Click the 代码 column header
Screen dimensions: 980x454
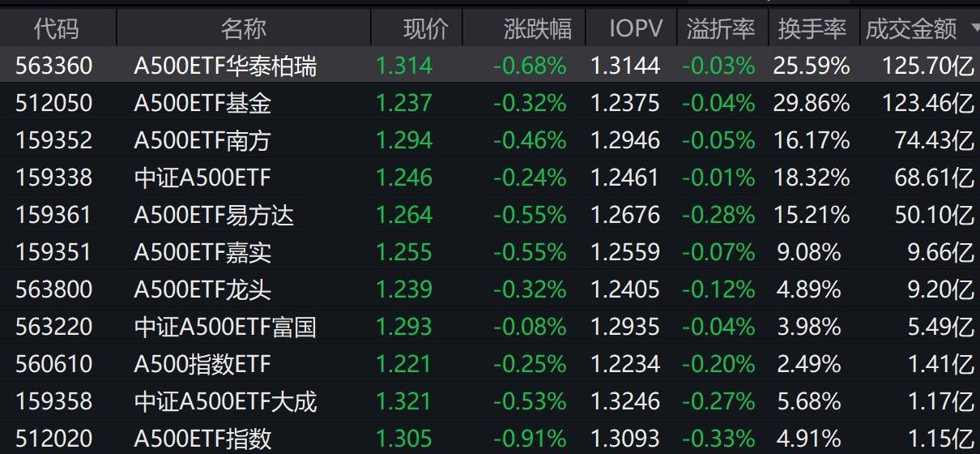[x=57, y=29]
